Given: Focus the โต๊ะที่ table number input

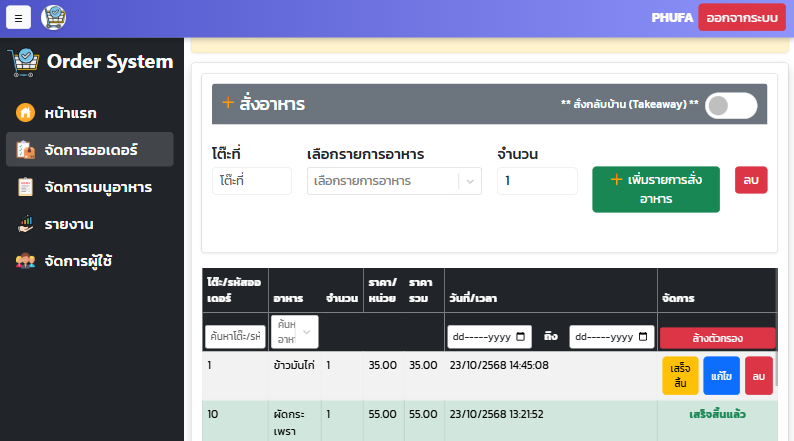Looking at the screenshot, I should 251,181.
